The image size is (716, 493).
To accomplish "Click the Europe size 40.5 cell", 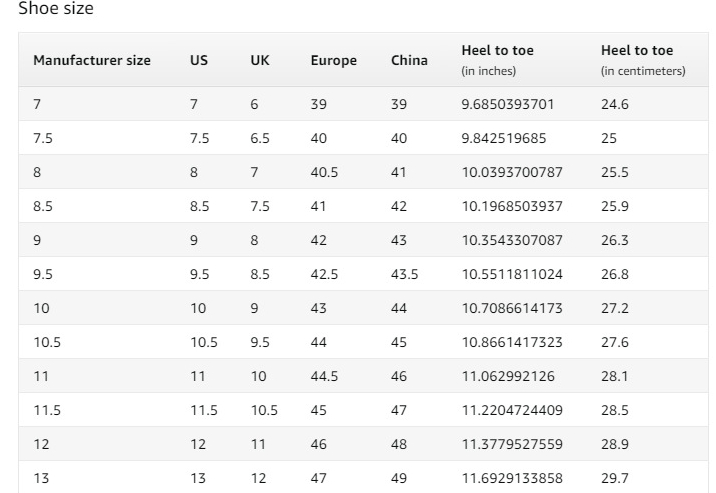I will point(324,172).
